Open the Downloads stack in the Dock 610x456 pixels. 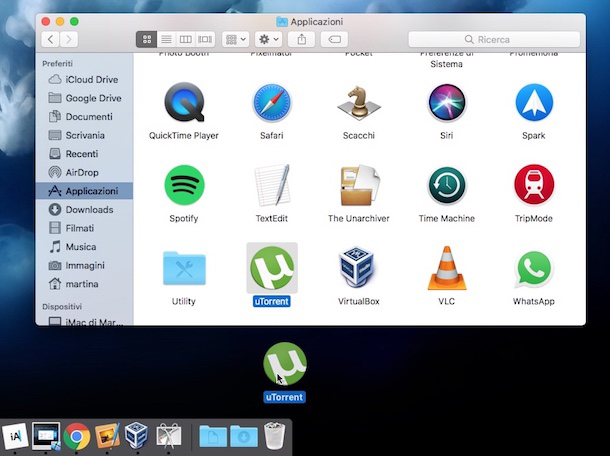[244, 437]
